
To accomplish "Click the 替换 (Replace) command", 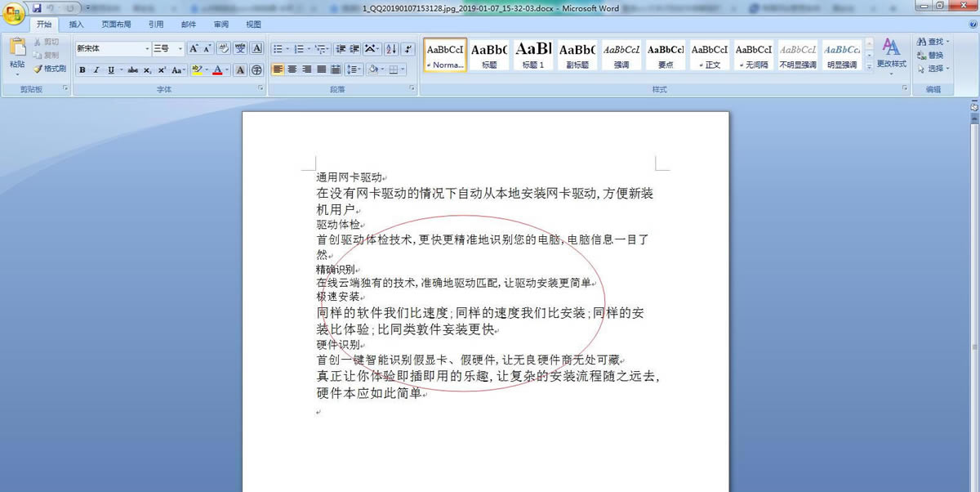I will tap(933, 55).
